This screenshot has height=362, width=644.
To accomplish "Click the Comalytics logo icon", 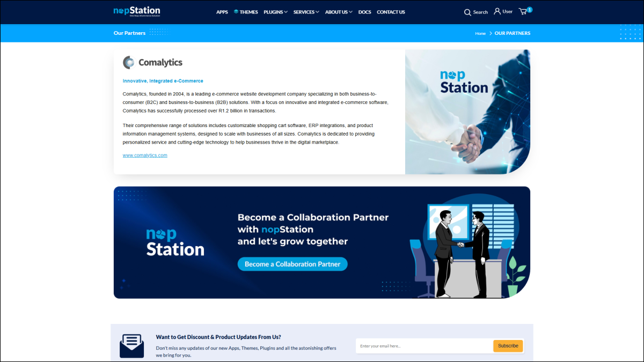I will click(128, 62).
